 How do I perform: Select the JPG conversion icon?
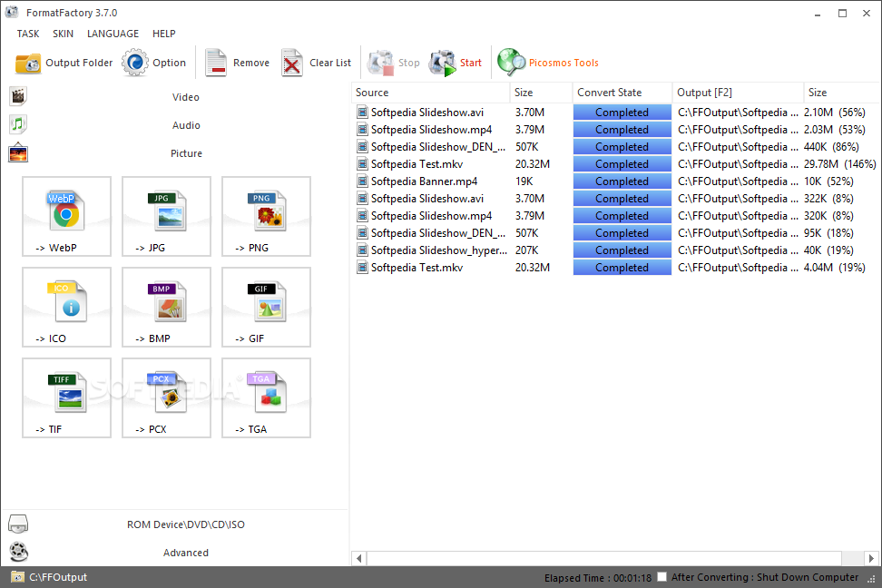tap(166, 211)
